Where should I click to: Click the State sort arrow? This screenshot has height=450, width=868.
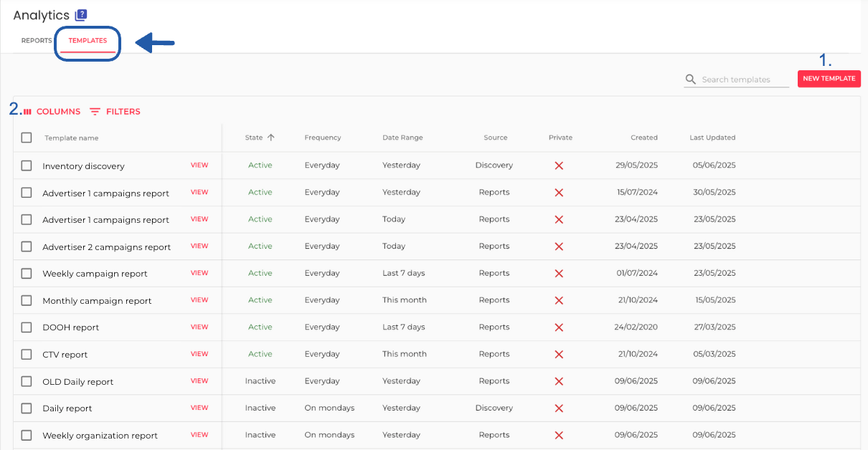[x=270, y=138]
